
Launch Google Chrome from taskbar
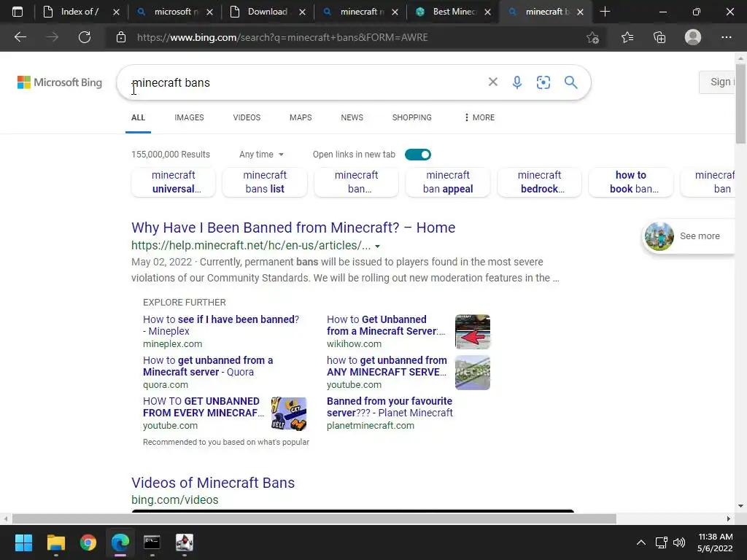pyautogui.click(x=88, y=542)
